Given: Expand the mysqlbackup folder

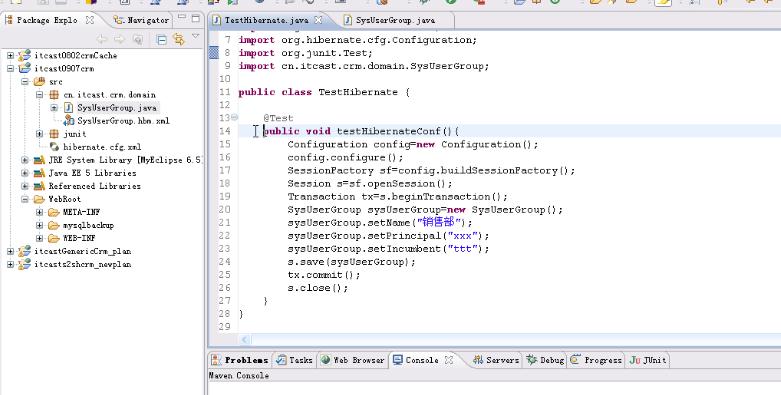Looking at the screenshot, I should (x=39, y=225).
